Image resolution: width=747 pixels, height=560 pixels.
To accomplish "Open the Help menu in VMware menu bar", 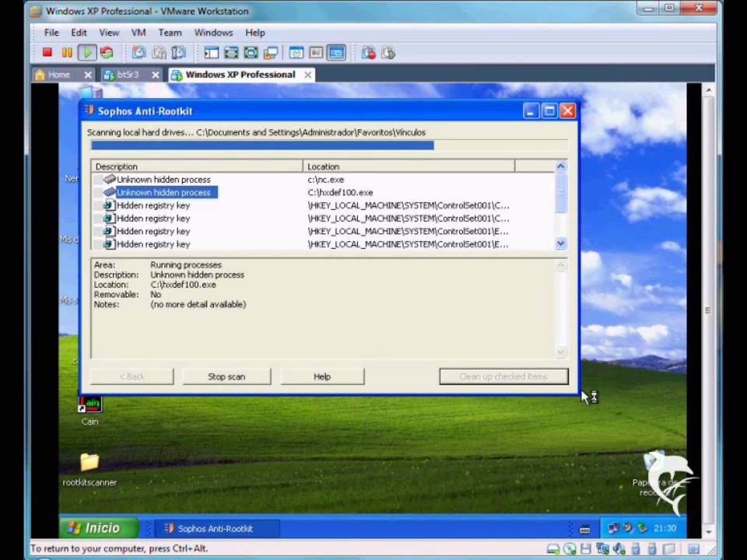I will point(255,33).
